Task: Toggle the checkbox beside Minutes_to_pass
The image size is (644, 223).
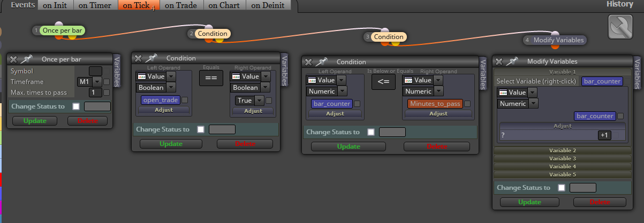Action: click(467, 104)
